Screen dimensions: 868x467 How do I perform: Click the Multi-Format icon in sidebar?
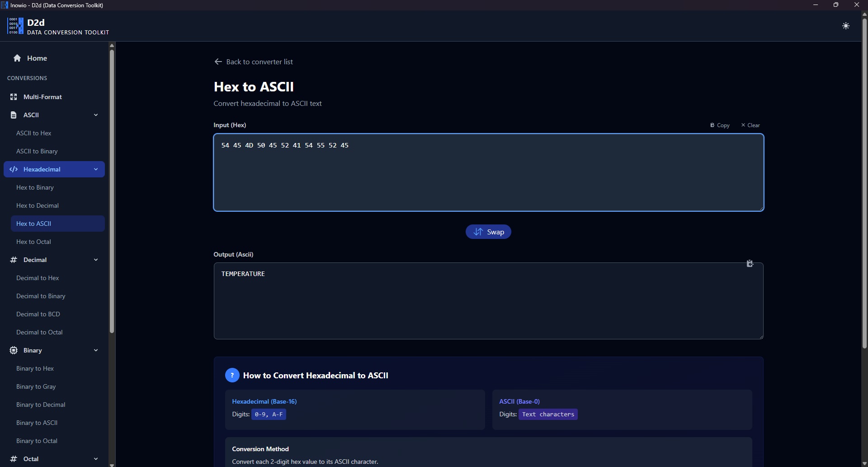(x=14, y=97)
